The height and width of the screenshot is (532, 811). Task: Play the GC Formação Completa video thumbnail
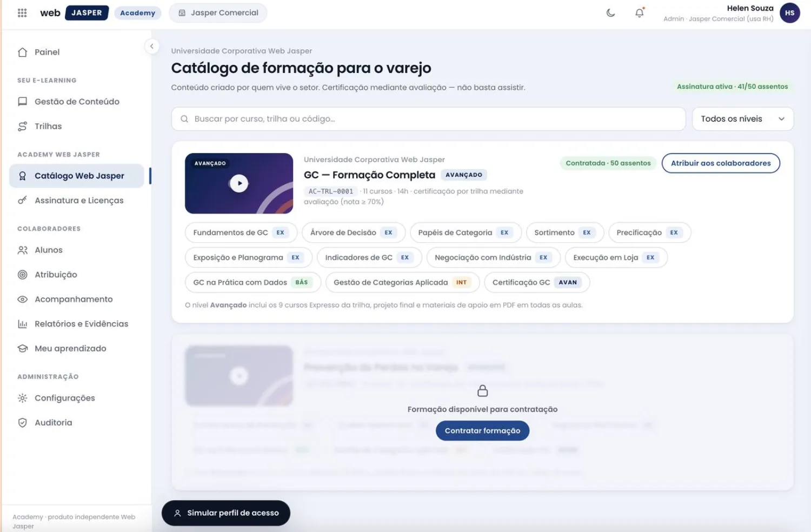[x=239, y=183]
